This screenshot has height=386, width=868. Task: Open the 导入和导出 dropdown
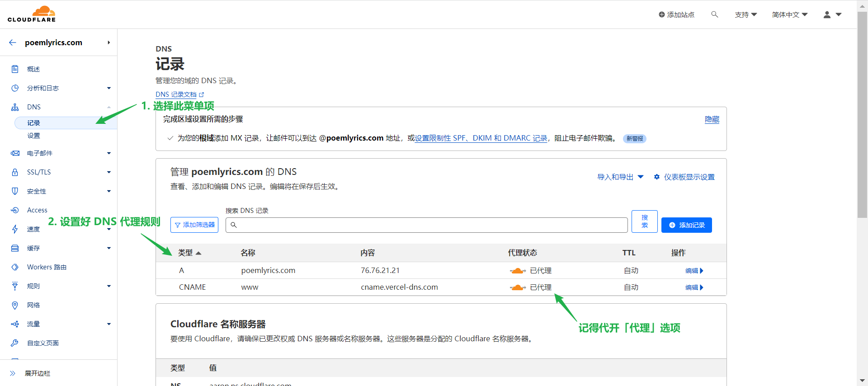[x=620, y=177]
